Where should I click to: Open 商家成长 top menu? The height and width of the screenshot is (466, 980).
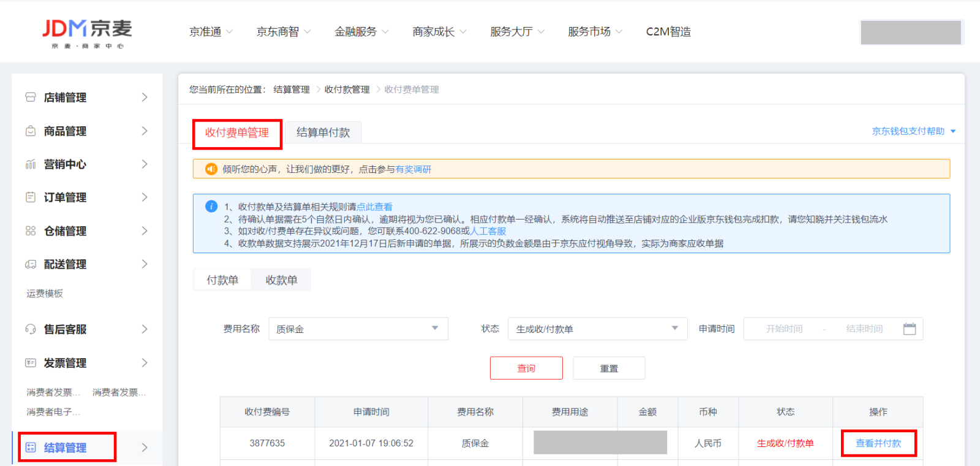439,31
